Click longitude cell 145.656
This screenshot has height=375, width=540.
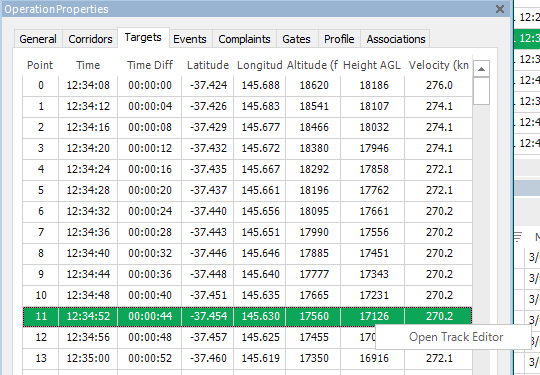click(260, 211)
